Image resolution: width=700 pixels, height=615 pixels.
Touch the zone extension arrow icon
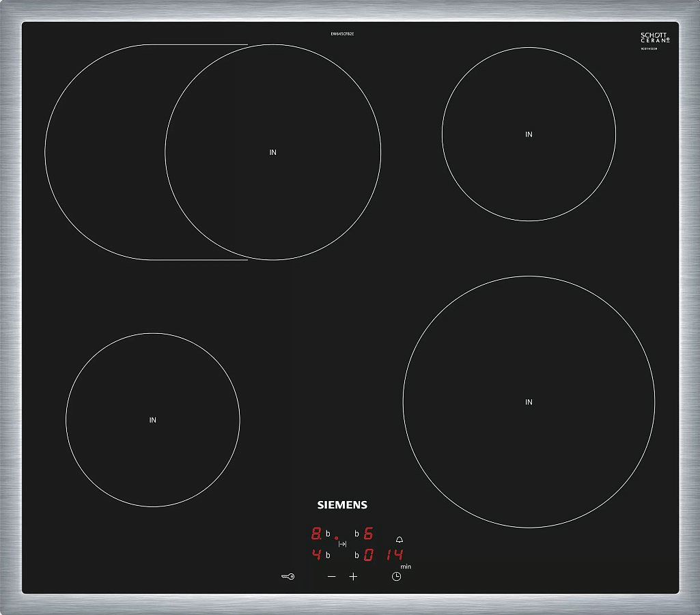point(343,544)
